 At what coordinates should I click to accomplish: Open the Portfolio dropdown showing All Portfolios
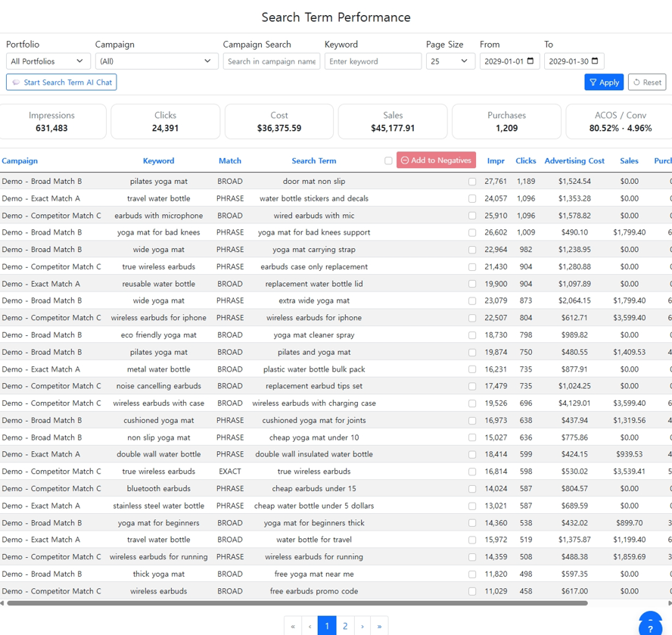(48, 61)
